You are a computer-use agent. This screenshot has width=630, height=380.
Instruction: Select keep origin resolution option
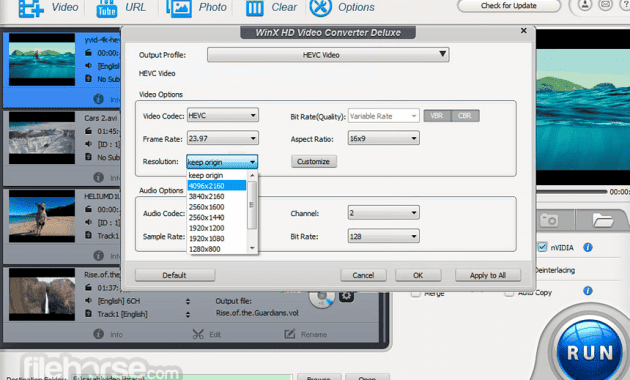(x=217, y=175)
